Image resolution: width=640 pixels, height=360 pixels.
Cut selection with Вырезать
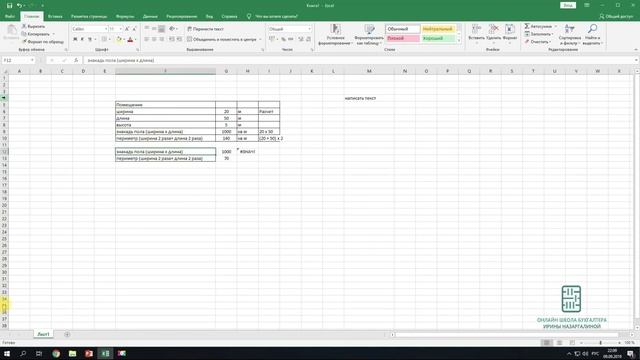(33, 26)
